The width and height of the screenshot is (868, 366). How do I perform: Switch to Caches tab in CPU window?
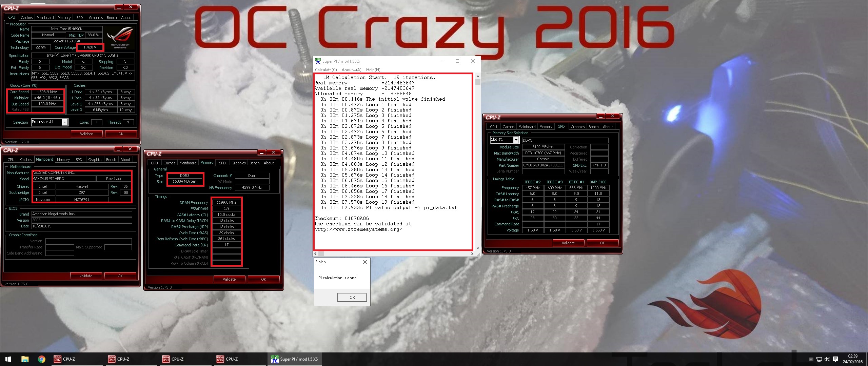pyautogui.click(x=26, y=18)
